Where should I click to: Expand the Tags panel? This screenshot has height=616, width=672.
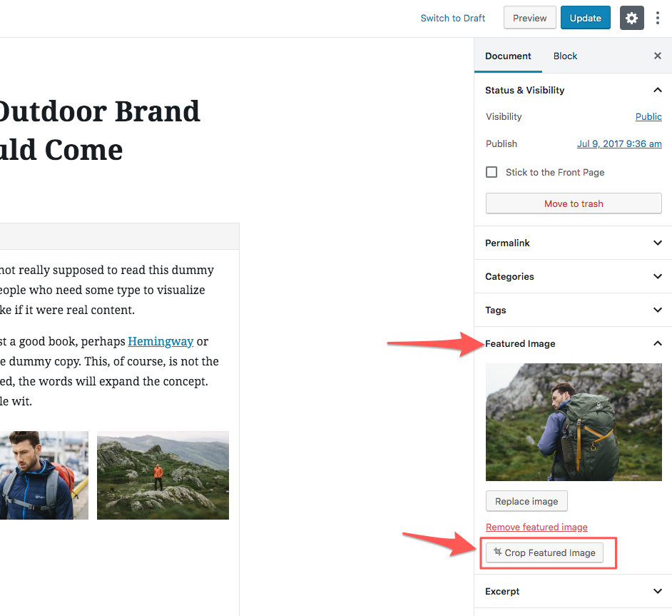tap(657, 310)
